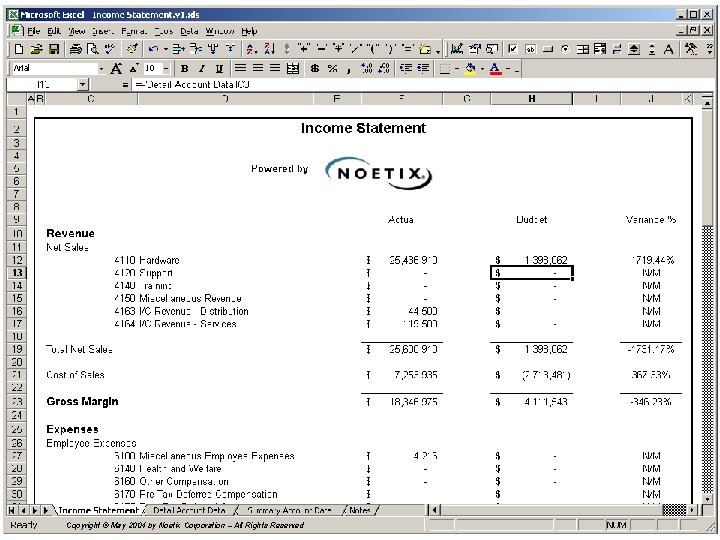
Task: Apply Percent Style icon
Action: (x=332, y=68)
